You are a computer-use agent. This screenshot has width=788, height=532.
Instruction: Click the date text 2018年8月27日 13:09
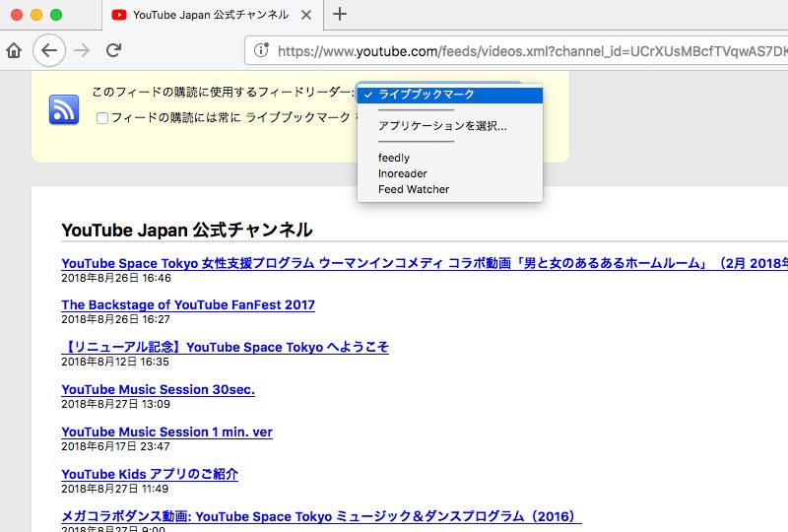point(115,404)
